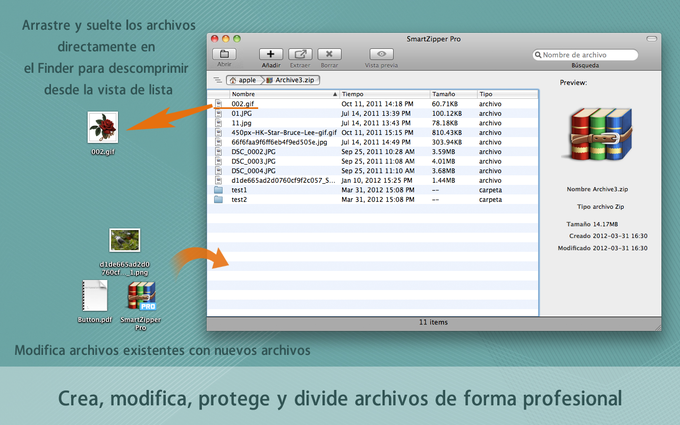Sort list by Tipo column header

coord(507,94)
